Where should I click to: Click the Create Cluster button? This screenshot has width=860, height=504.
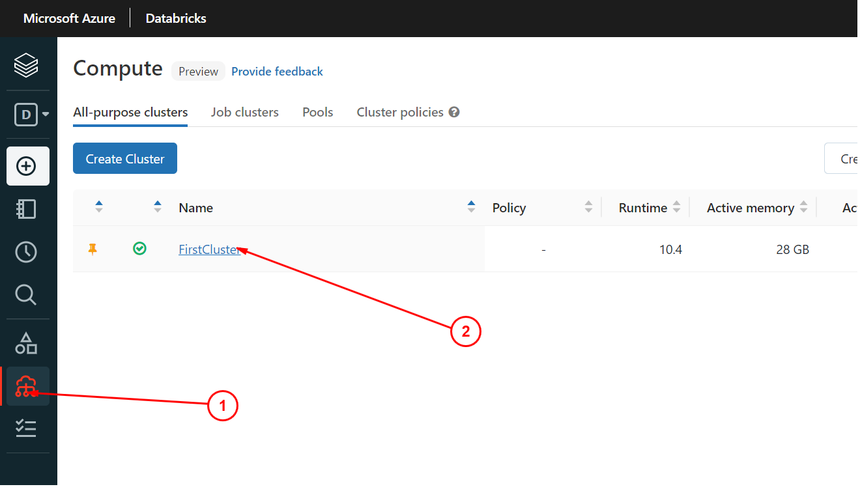[125, 158]
